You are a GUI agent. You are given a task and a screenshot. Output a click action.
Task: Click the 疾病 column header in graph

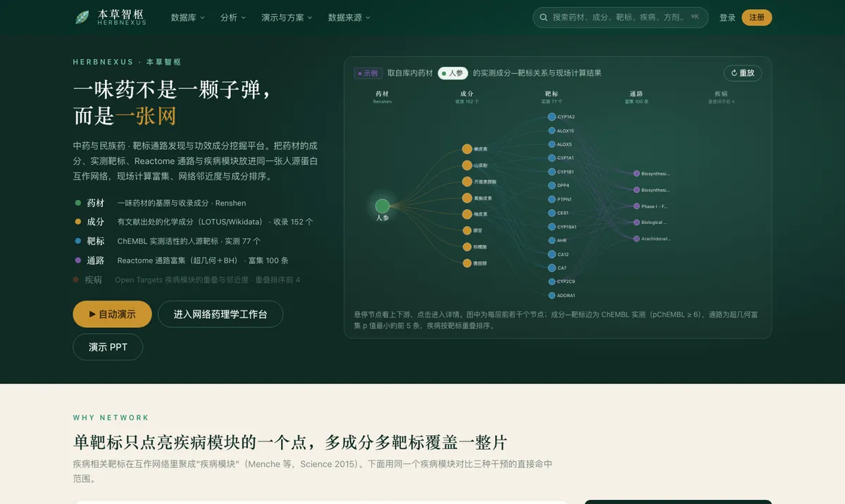(721, 97)
